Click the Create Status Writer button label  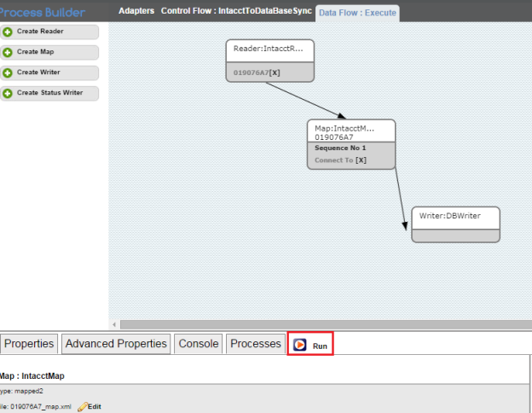(x=49, y=93)
